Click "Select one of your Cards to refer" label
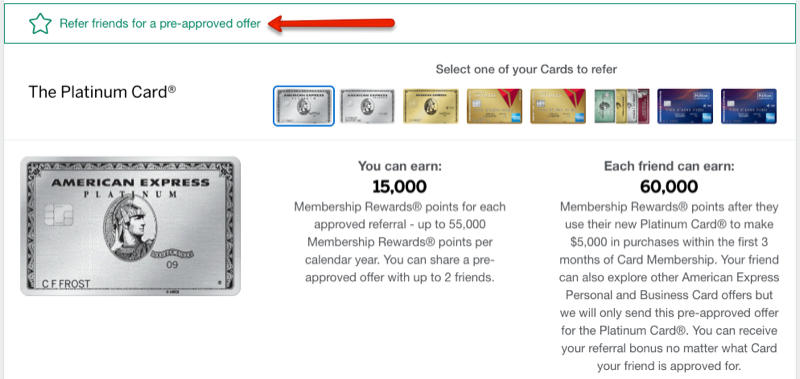This screenshot has width=800, height=379. click(526, 69)
